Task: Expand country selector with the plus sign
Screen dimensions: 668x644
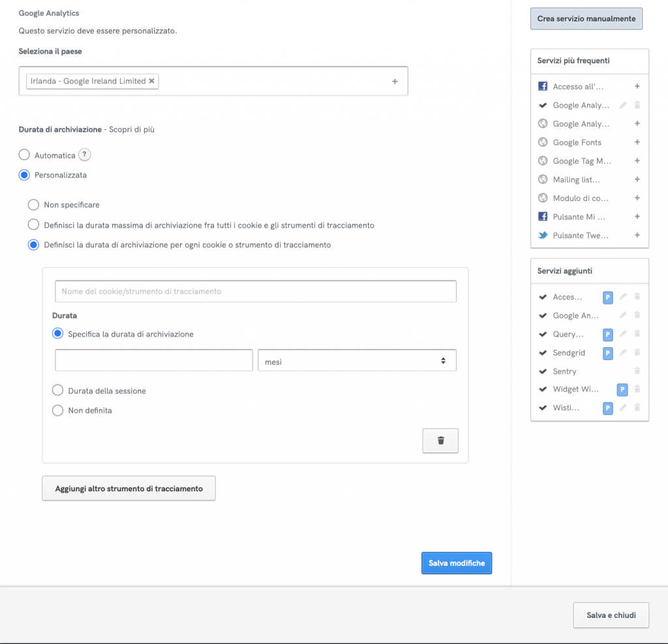Action: [x=395, y=82]
